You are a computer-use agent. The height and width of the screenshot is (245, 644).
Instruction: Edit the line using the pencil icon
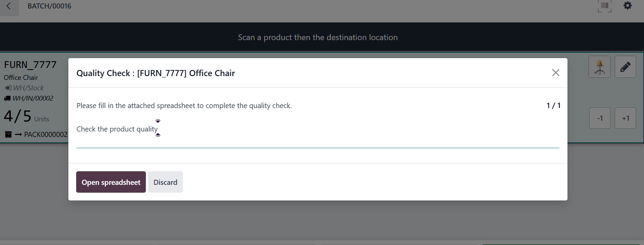click(625, 67)
